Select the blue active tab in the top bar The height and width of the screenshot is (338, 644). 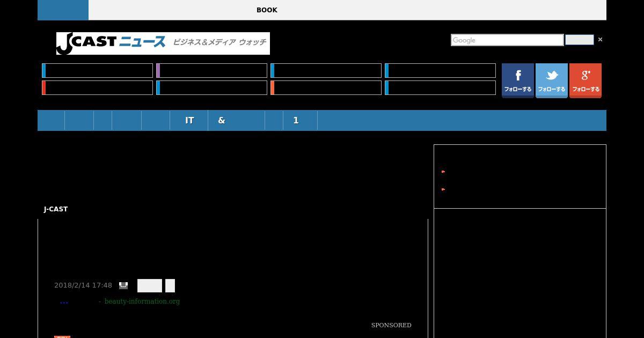(x=63, y=10)
